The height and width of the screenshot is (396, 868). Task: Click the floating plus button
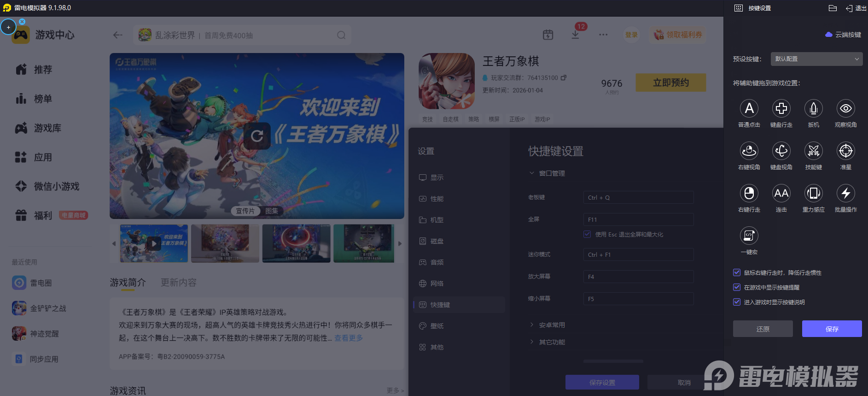point(8,27)
